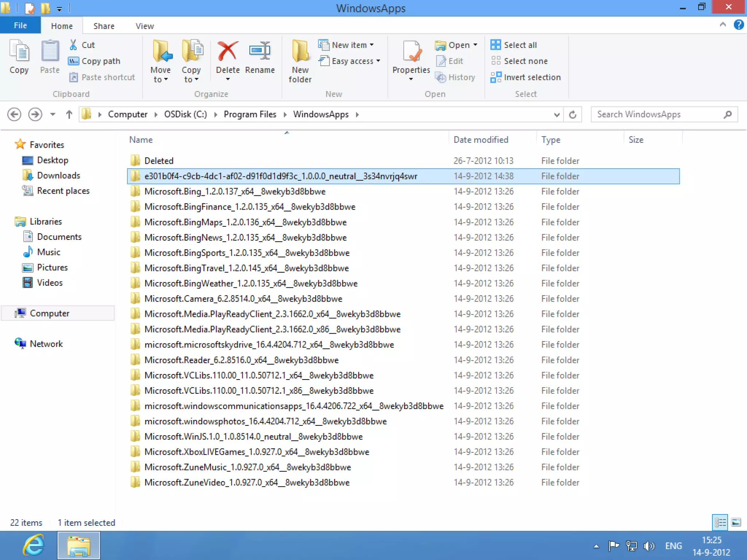Click Invert selection
747x560 pixels.
coord(526,77)
